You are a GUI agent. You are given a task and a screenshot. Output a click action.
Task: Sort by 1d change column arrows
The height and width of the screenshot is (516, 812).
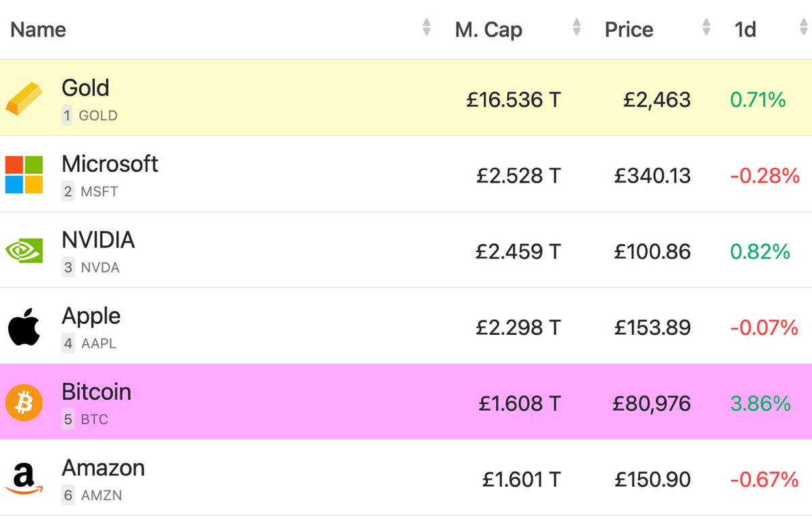point(804,28)
